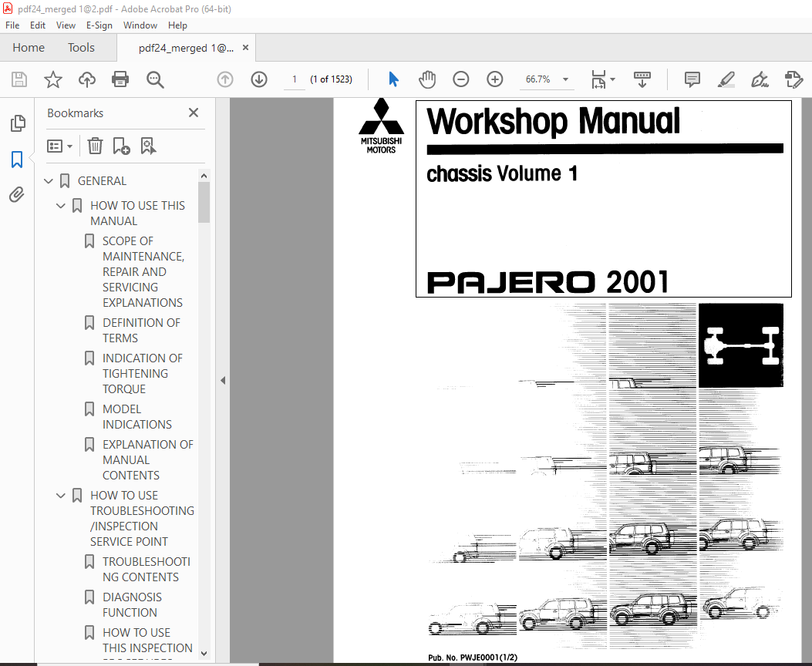
Task: Collapse the GENERAL bookmark
Action: [49, 180]
